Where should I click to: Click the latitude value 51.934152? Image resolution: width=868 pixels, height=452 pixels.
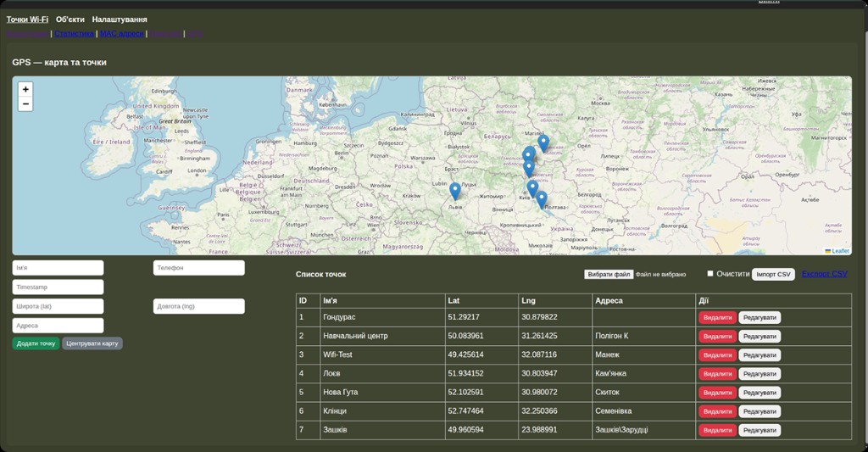(x=465, y=373)
